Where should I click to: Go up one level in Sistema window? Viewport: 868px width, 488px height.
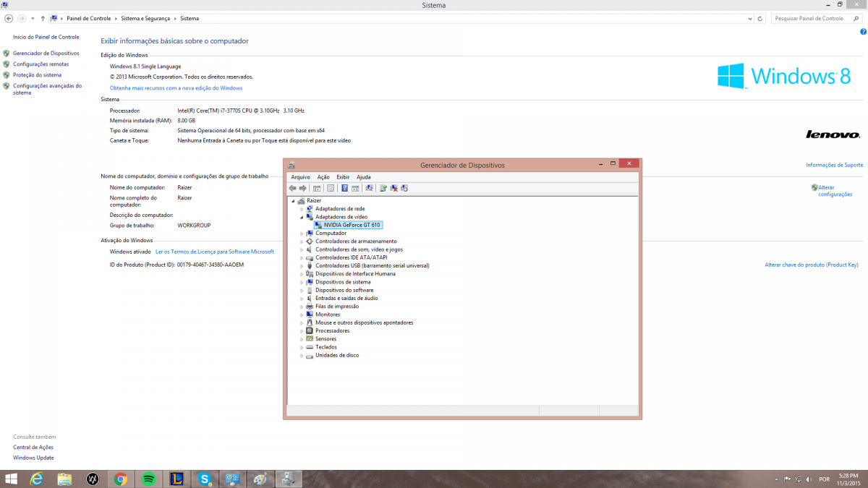(x=43, y=18)
